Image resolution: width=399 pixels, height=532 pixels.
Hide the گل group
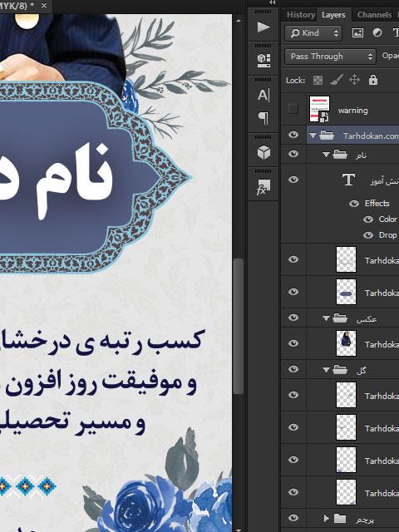(x=293, y=369)
